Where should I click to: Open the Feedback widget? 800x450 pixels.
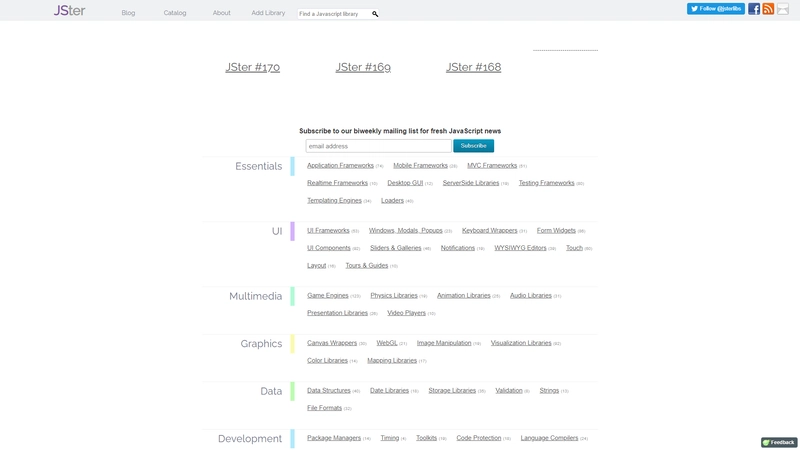(779, 442)
